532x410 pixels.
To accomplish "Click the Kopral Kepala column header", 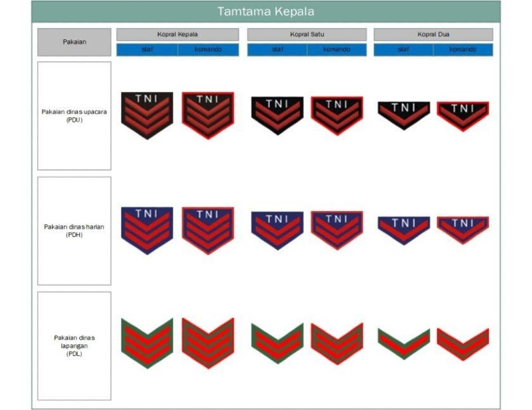I will pyautogui.click(x=178, y=35).
